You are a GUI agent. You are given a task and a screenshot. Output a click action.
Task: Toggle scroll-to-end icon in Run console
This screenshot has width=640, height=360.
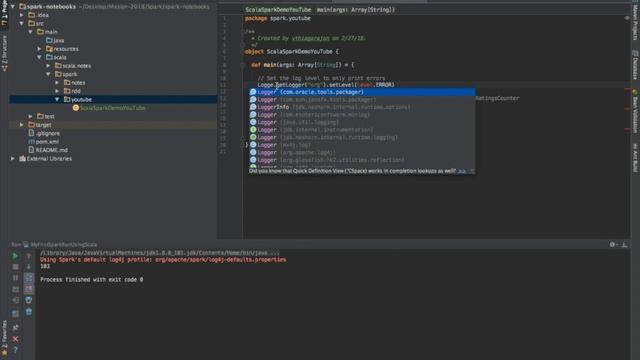tap(29, 289)
